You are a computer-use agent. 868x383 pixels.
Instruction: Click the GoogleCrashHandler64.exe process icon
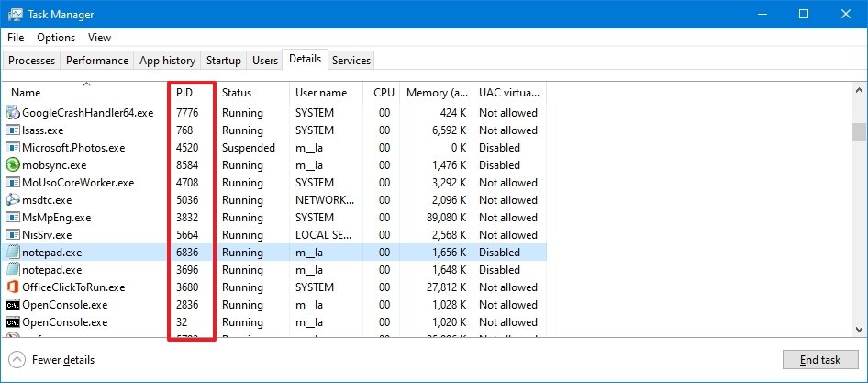click(x=13, y=113)
